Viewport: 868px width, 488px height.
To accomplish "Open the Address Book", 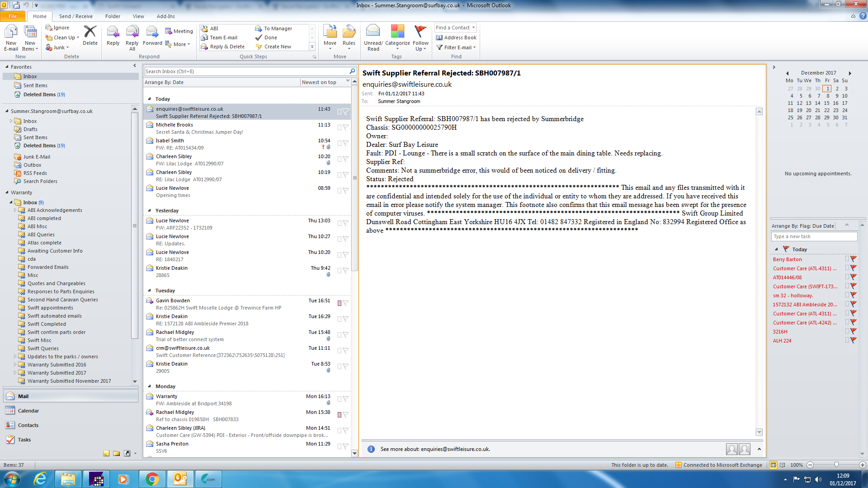I will 456,38.
